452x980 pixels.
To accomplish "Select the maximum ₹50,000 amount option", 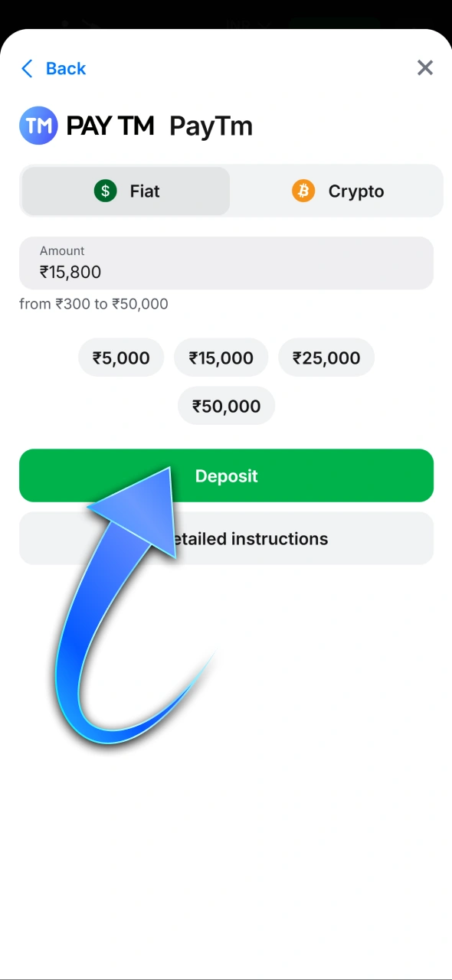I will coord(226,406).
